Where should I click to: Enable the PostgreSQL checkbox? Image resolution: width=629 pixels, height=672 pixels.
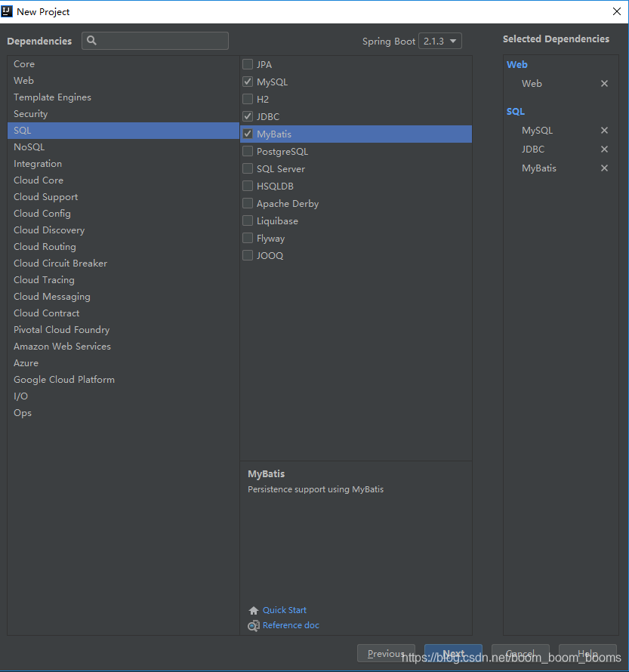(x=248, y=151)
